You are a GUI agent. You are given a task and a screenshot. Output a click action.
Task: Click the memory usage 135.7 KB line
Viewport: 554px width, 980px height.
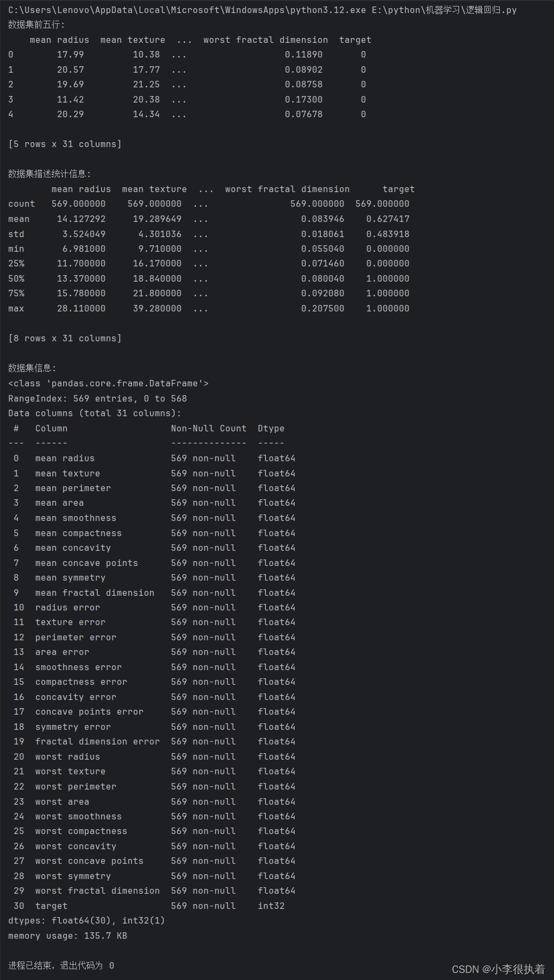click(x=67, y=936)
